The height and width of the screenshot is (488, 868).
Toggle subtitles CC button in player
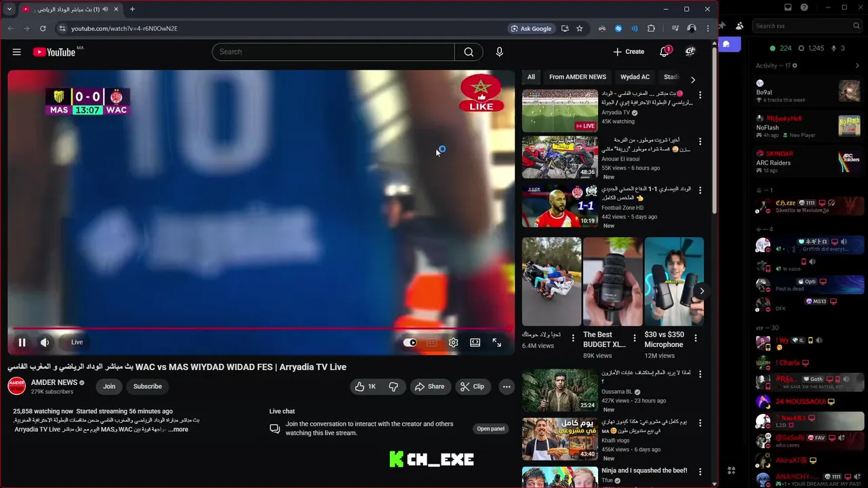coord(432,342)
